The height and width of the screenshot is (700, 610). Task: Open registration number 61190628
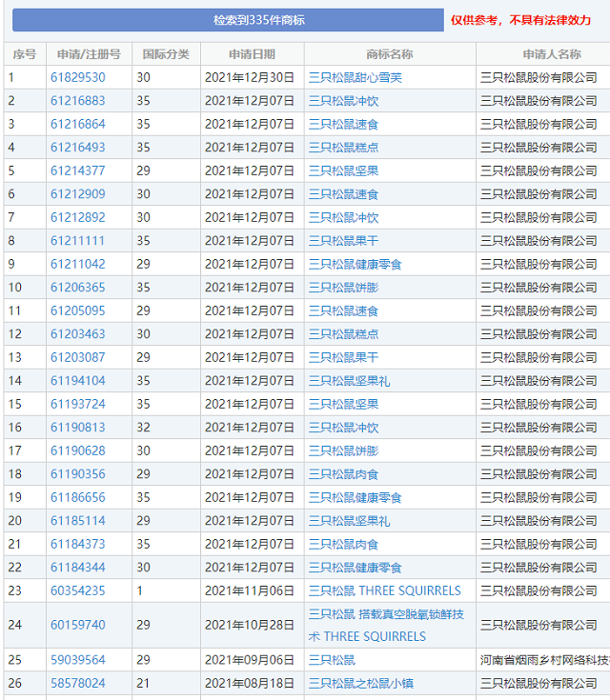click(x=78, y=450)
